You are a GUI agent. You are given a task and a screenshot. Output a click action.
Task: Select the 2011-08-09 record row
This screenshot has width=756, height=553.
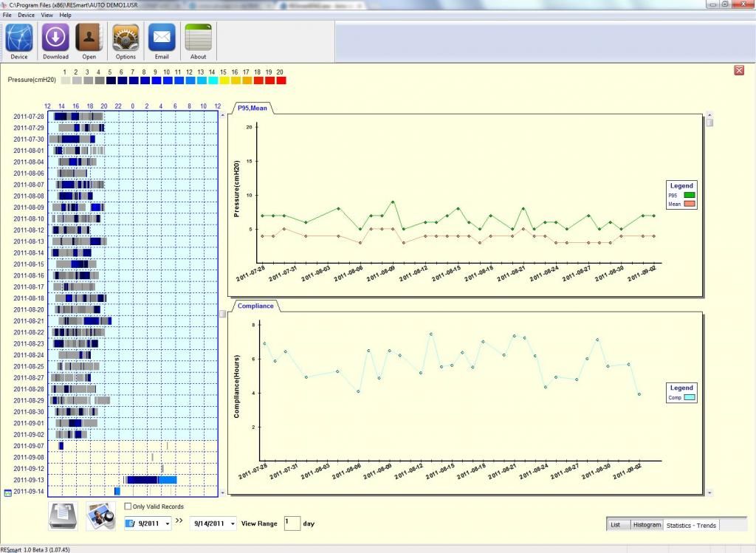coord(114,207)
